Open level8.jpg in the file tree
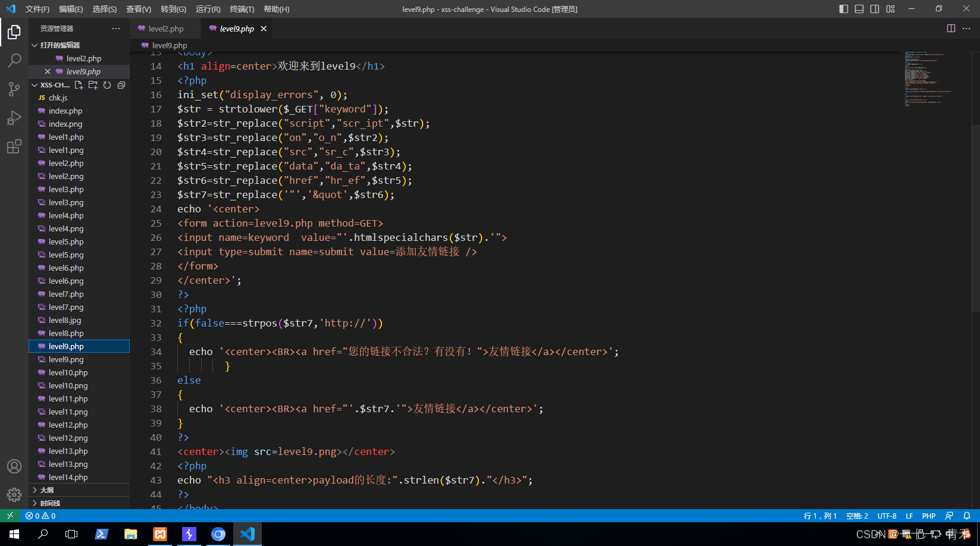The height and width of the screenshot is (546, 980). point(79,320)
